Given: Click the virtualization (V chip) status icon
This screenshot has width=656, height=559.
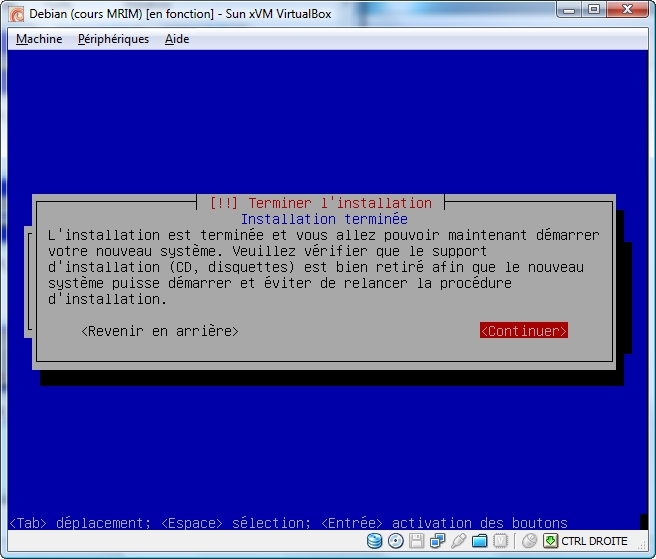Looking at the screenshot, I should [500, 541].
